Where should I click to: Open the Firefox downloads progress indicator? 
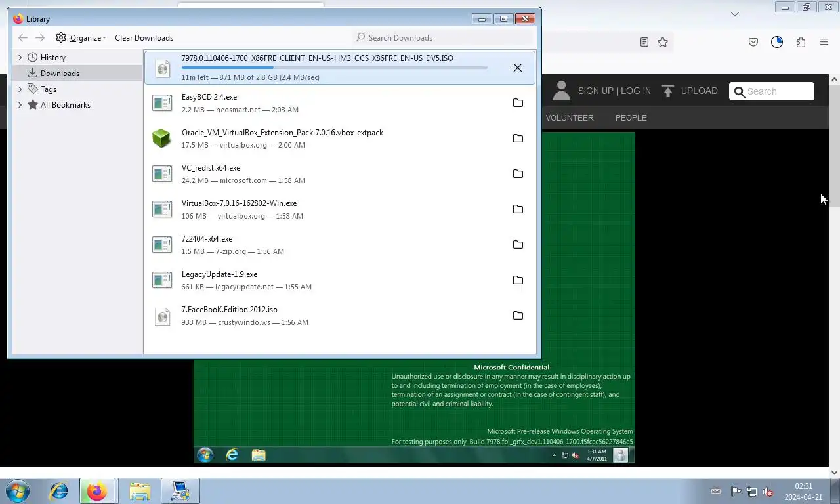[x=777, y=42]
